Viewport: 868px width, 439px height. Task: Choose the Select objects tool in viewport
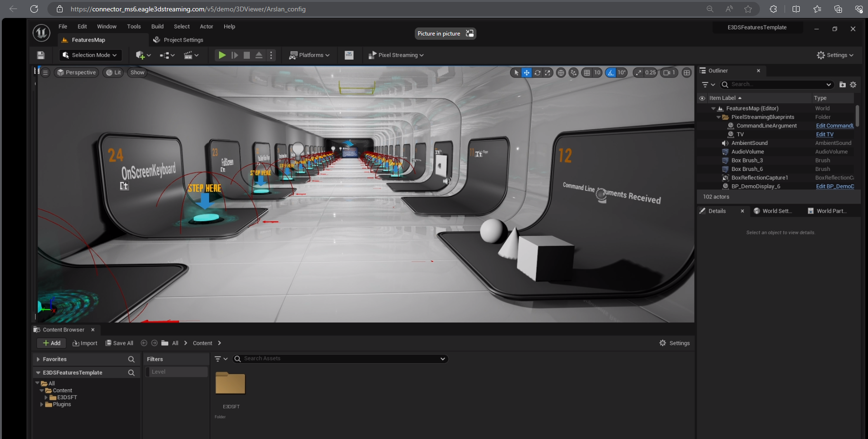point(516,72)
